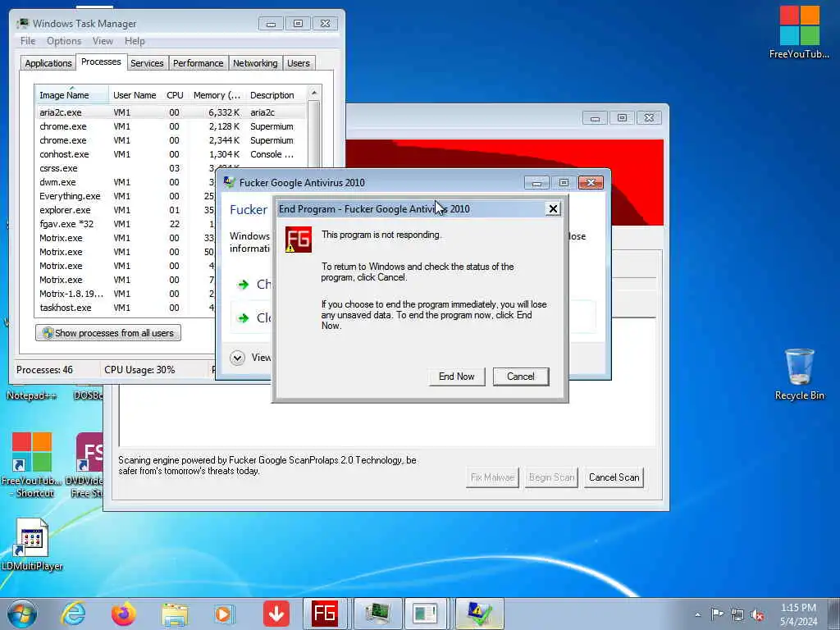Click Cancel in End Program dialog
The width and height of the screenshot is (840, 630).
(521, 377)
